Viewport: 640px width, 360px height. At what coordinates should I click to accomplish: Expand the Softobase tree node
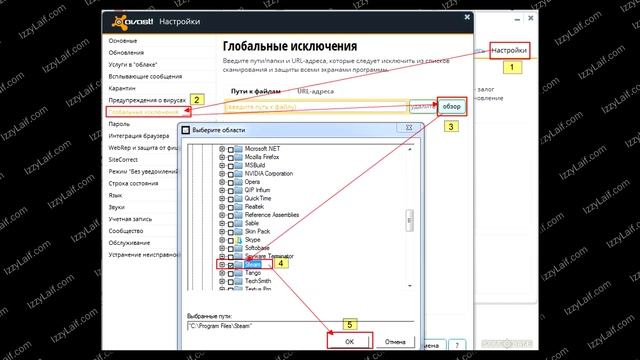coord(222,248)
